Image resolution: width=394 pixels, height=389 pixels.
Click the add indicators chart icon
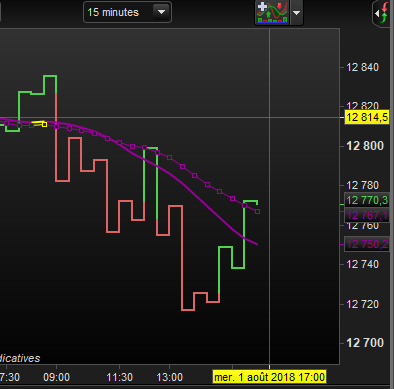[x=272, y=12]
